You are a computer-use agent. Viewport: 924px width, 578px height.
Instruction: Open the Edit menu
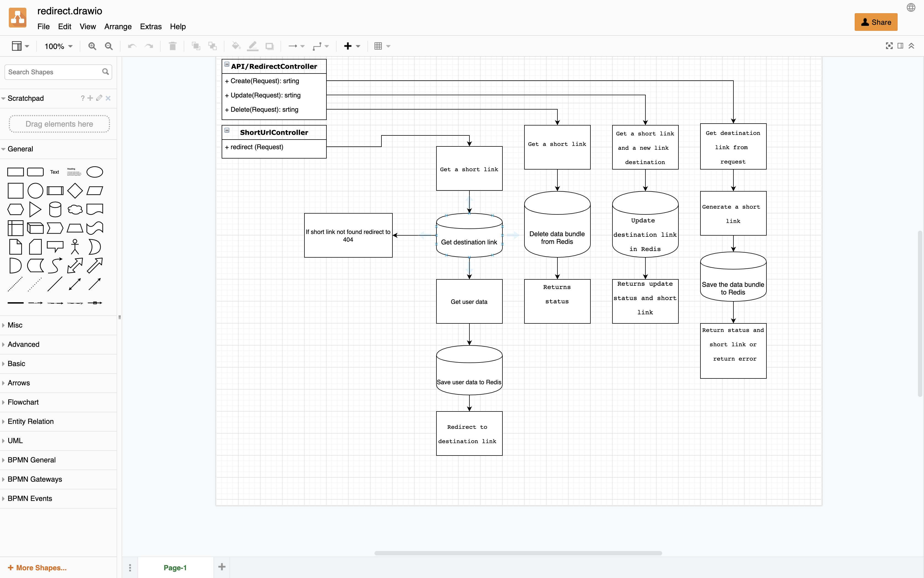click(x=65, y=26)
